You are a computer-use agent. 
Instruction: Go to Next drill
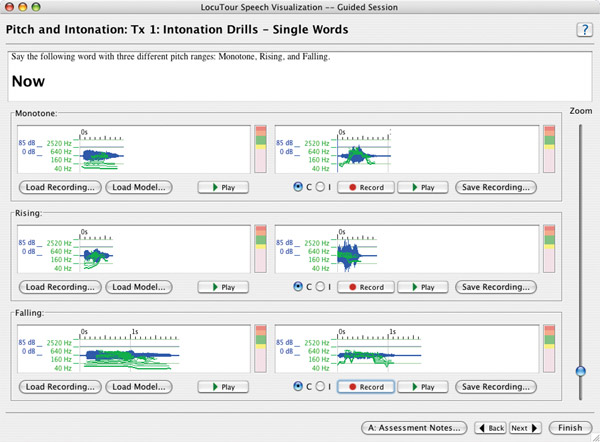(525, 428)
